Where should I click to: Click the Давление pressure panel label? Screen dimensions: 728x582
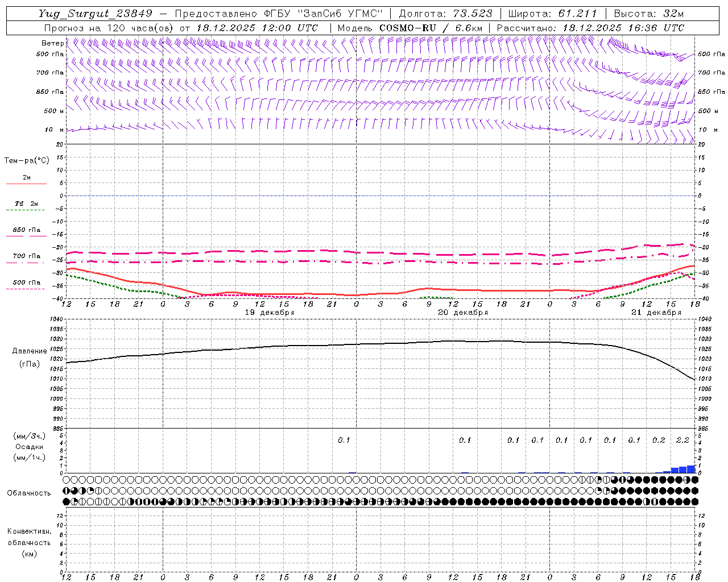(30, 351)
